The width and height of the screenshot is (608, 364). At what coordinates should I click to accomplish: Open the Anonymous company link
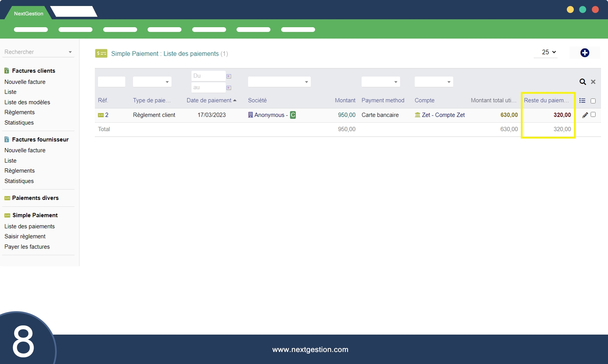point(269,115)
